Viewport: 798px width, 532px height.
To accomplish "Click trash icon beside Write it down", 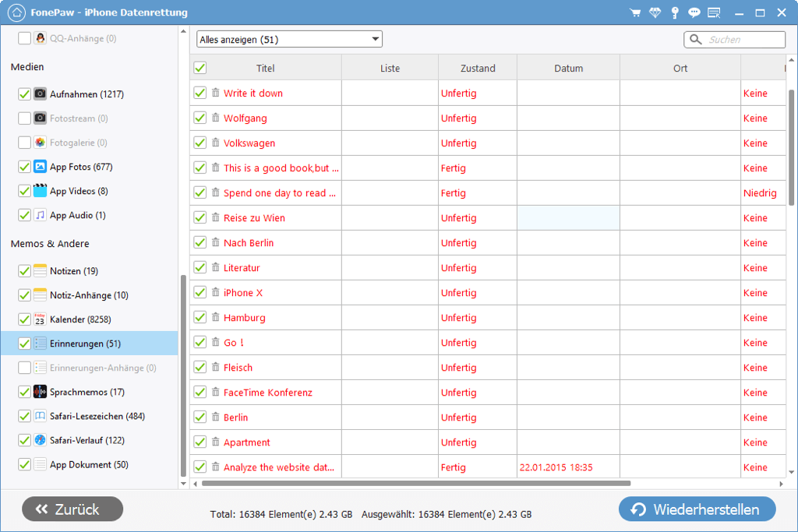I will [216, 93].
